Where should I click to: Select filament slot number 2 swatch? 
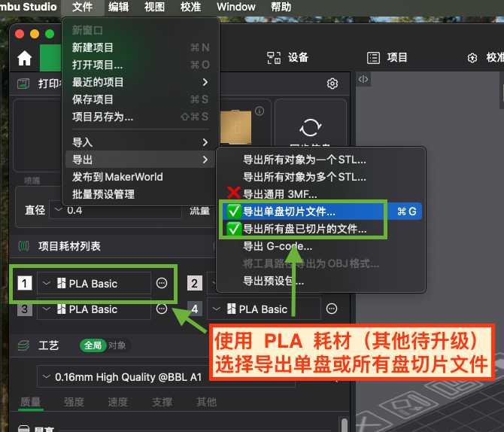pos(195,284)
